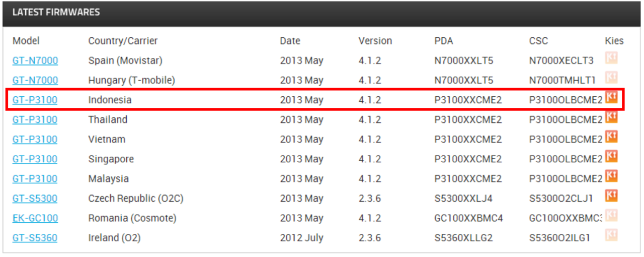Select the Ireland (O2) cell
644x257 pixels.
point(114,238)
